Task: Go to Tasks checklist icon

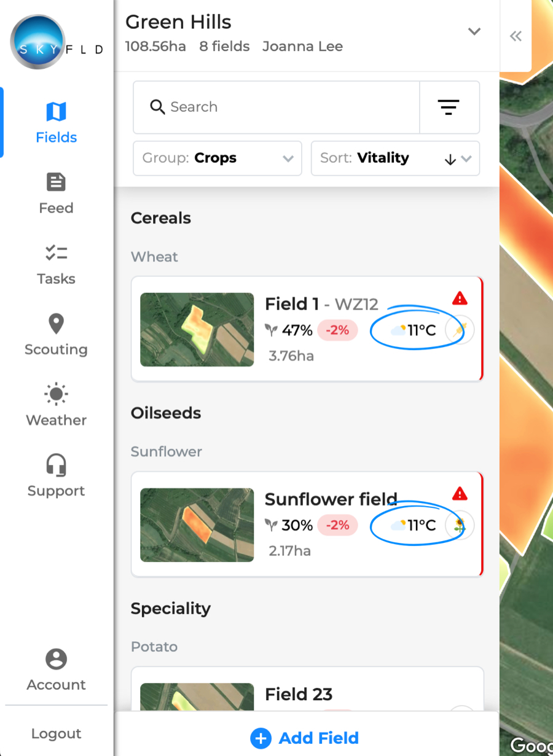Action: click(x=56, y=252)
